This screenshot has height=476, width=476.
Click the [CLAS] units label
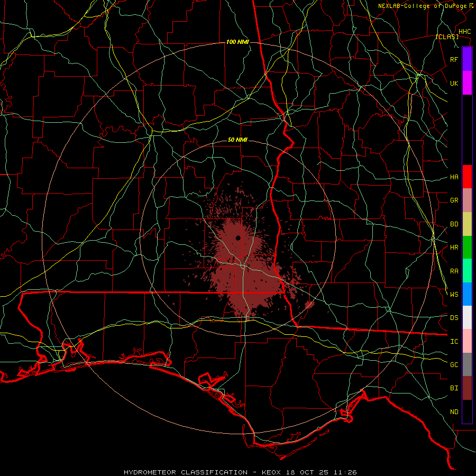[447, 36]
